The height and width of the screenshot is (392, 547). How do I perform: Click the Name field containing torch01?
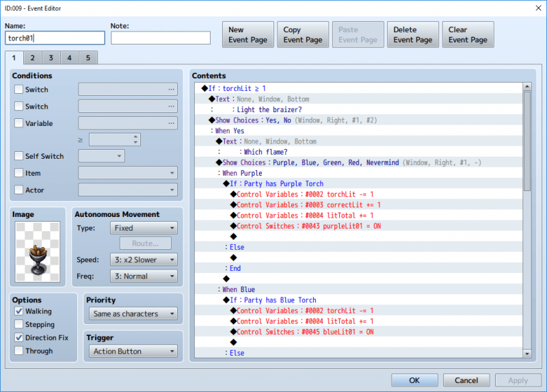(x=55, y=38)
